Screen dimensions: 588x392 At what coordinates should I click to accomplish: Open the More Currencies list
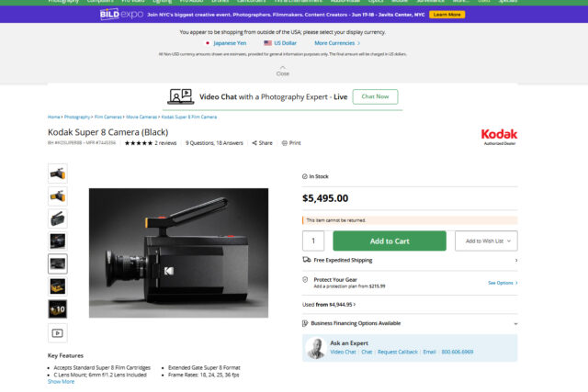click(337, 43)
